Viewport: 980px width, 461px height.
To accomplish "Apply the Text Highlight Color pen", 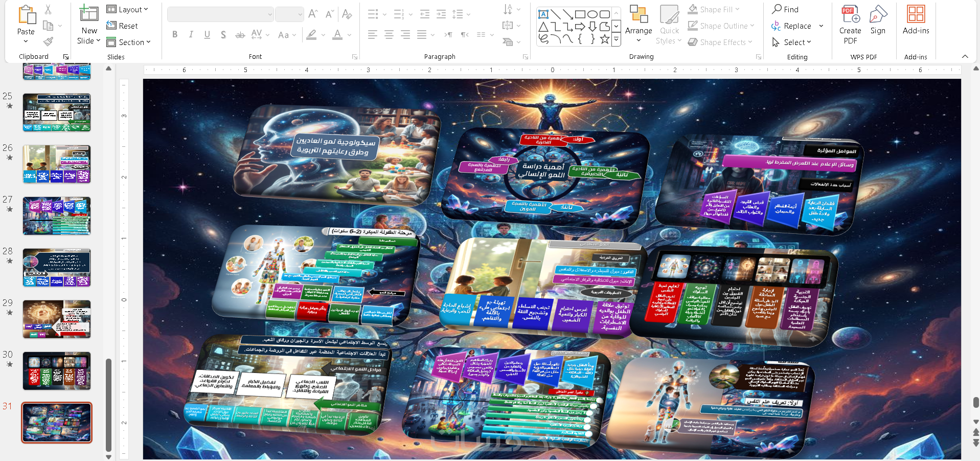I will pyautogui.click(x=311, y=35).
